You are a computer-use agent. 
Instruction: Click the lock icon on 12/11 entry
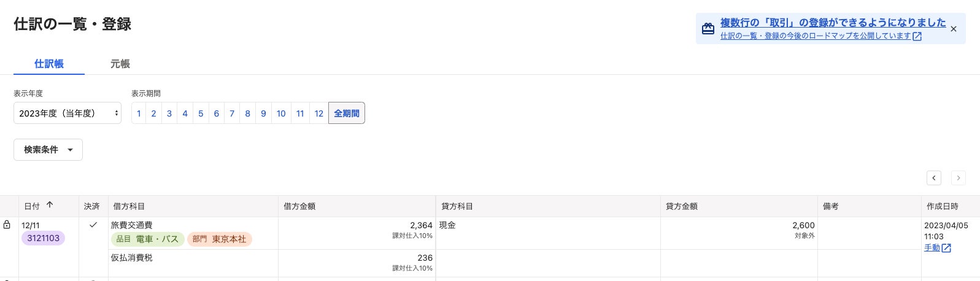(x=7, y=225)
